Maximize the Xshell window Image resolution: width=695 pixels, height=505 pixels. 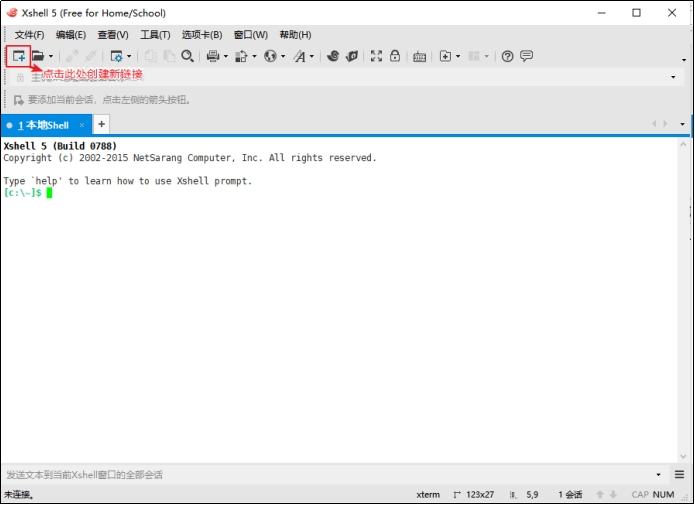636,13
